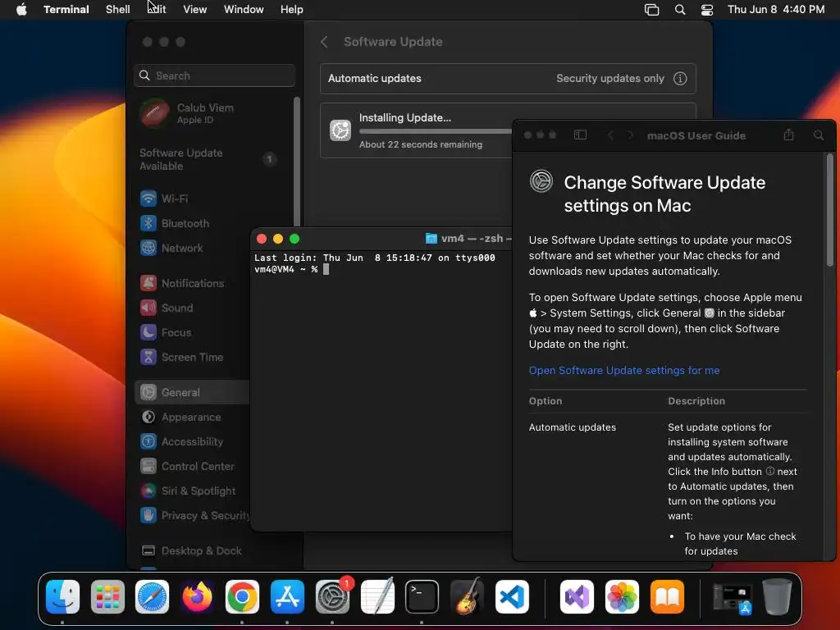
Task: Open Siri & Spotlight settings in sidebar
Action: pyautogui.click(x=188, y=491)
